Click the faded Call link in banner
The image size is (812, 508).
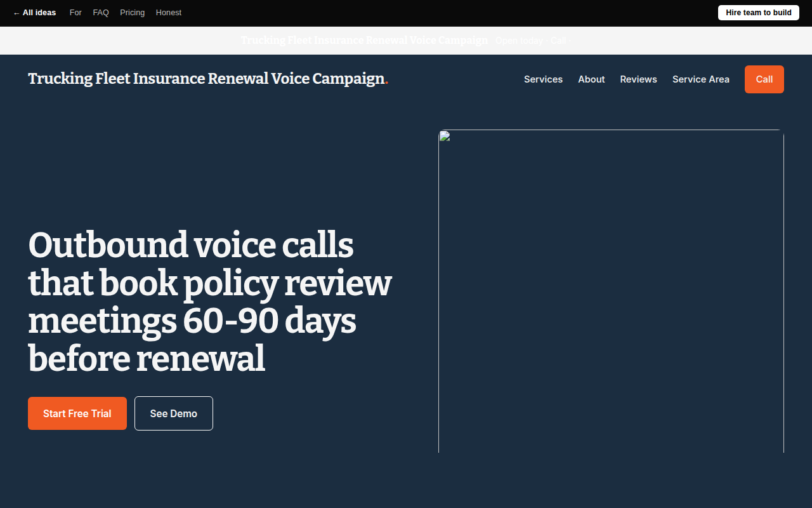(558, 41)
